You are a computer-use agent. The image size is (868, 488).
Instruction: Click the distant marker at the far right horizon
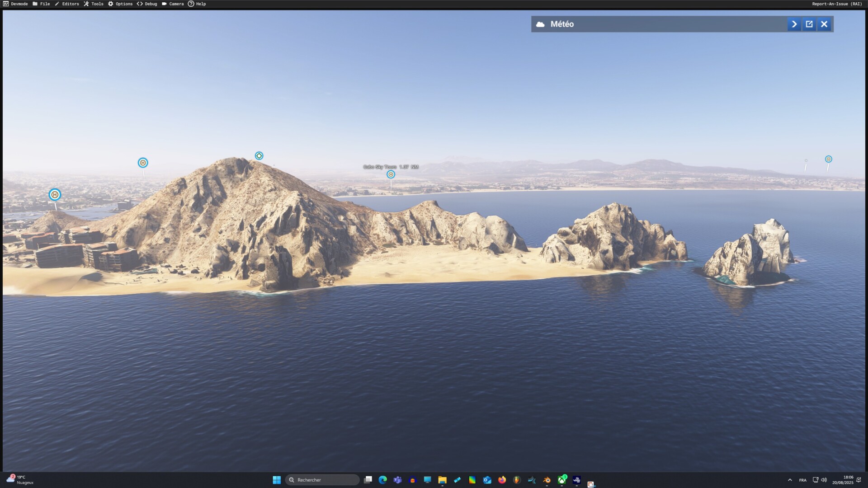pos(828,159)
